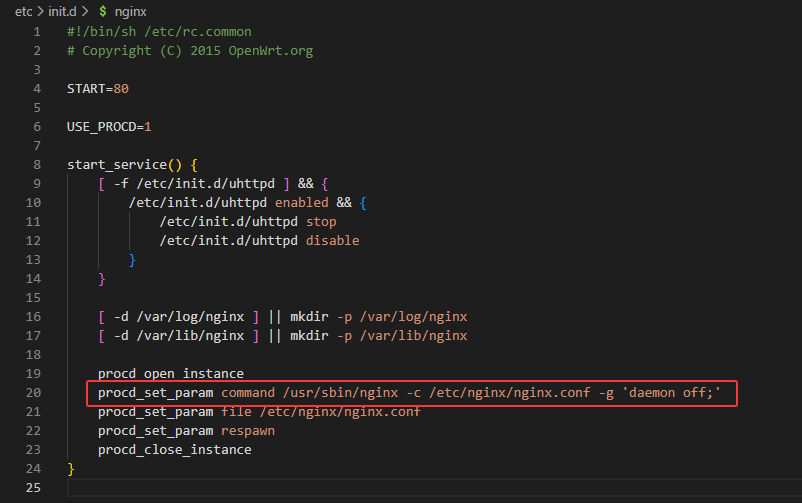This screenshot has width=802, height=503.
Task: Click line number 8 in the gutter
Action: [37, 165]
